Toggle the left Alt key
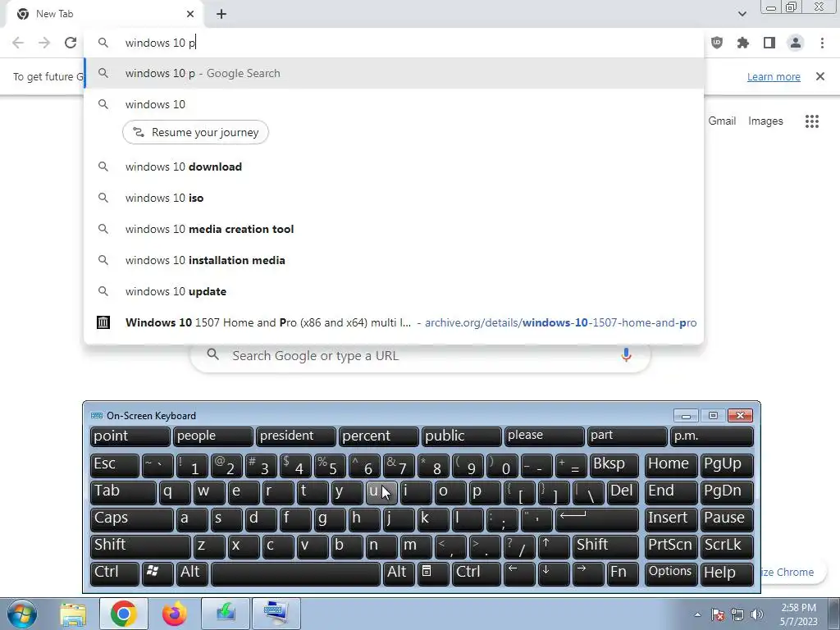This screenshot has width=840, height=630. [192, 573]
